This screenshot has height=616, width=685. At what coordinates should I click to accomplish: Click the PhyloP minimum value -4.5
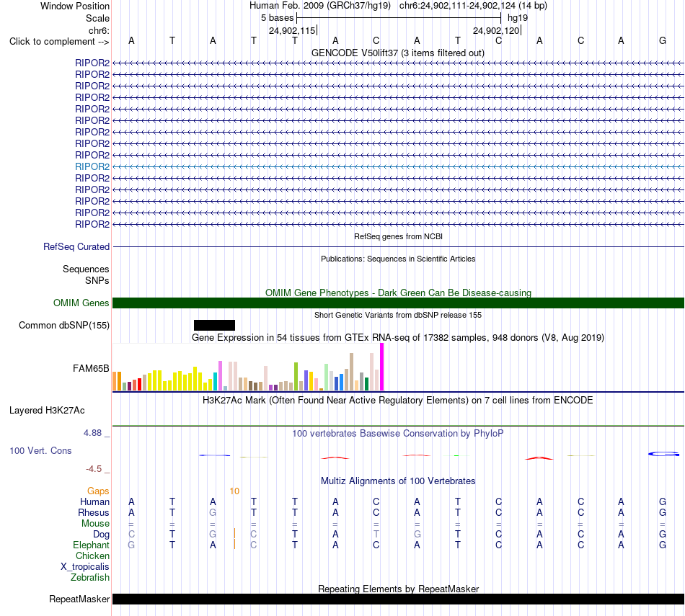click(x=94, y=469)
